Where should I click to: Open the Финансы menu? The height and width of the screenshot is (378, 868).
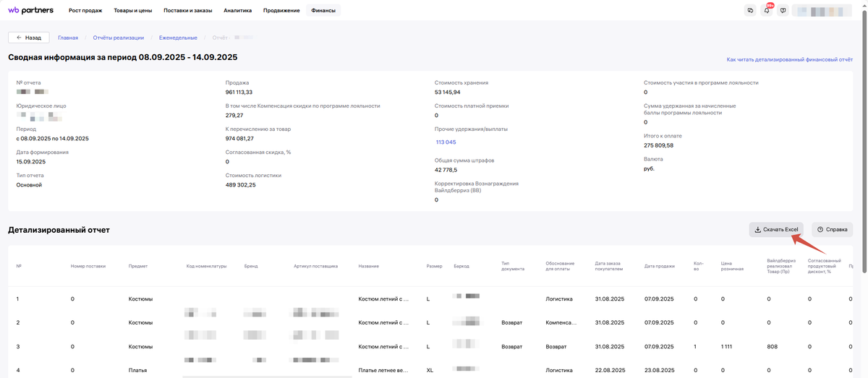coord(323,11)
